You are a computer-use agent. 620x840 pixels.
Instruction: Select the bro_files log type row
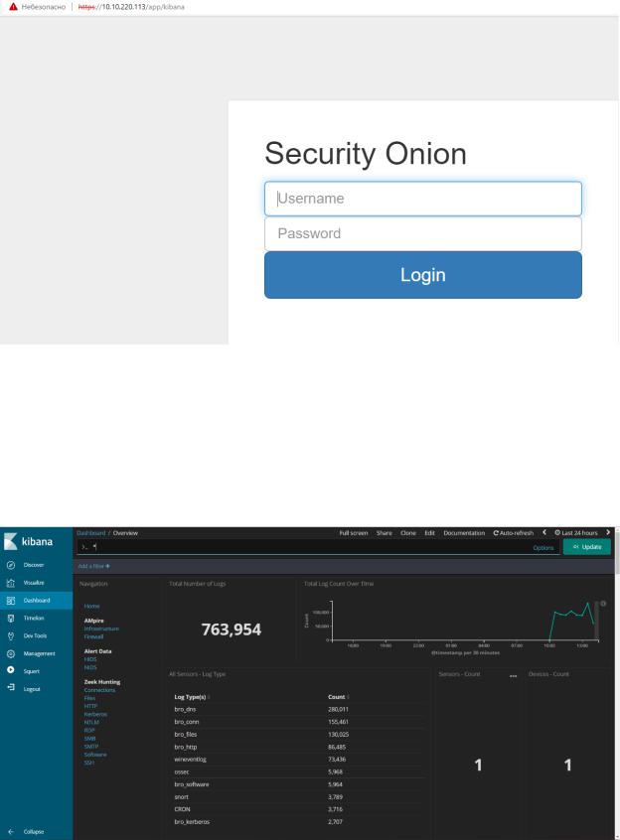(298, 735)
